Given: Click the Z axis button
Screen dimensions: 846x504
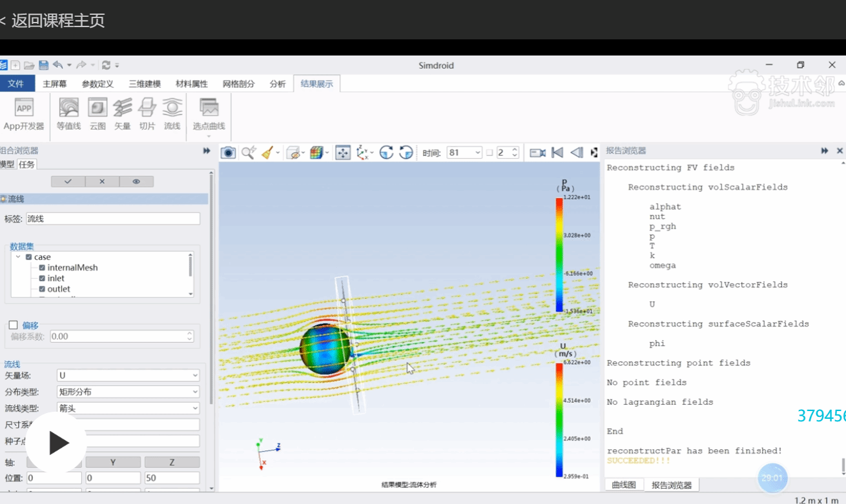Looking at the screenshot, I should point(172,462).
